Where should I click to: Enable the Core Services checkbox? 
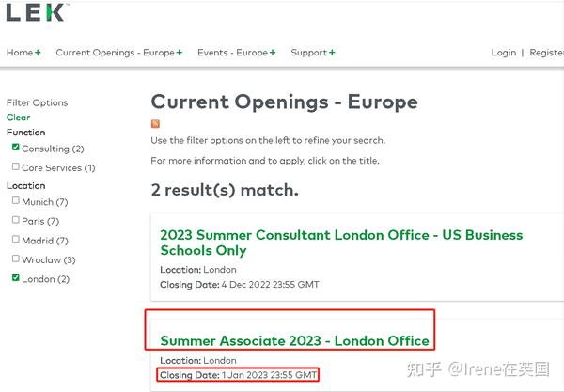tap(16, 167)
